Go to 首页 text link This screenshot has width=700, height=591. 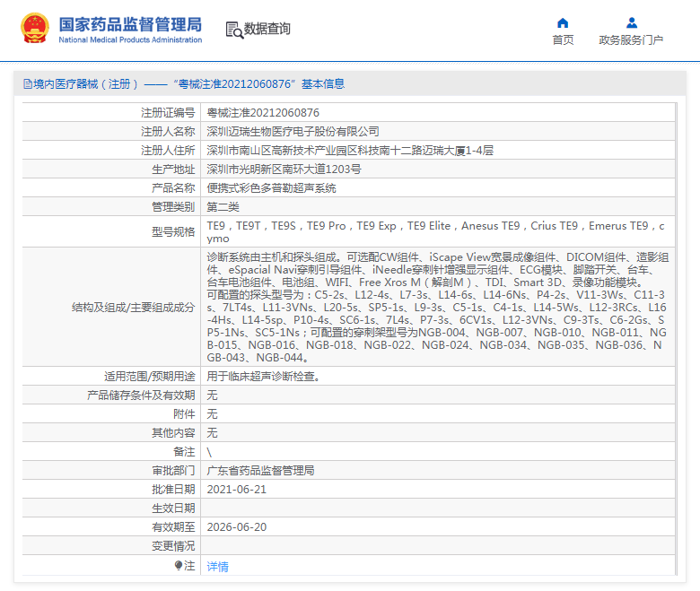563,40
